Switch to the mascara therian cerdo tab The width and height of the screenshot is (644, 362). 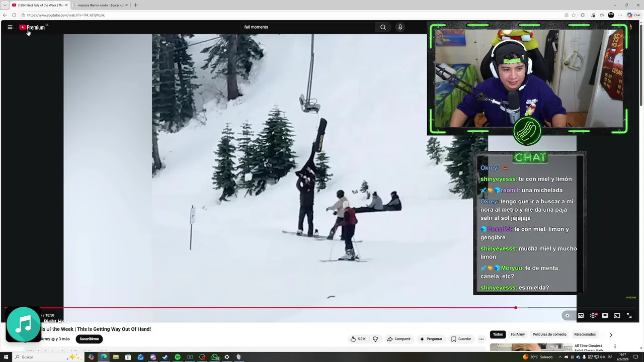(101, 5)
